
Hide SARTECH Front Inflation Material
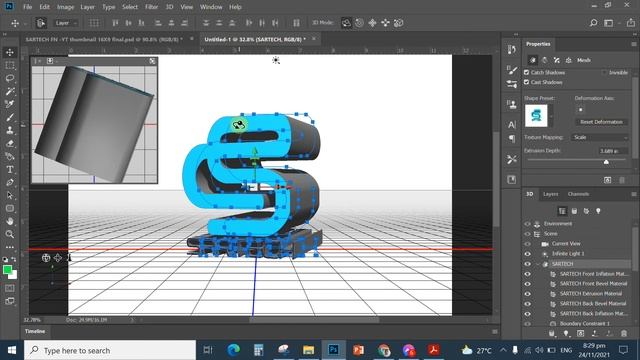point(527,274)
